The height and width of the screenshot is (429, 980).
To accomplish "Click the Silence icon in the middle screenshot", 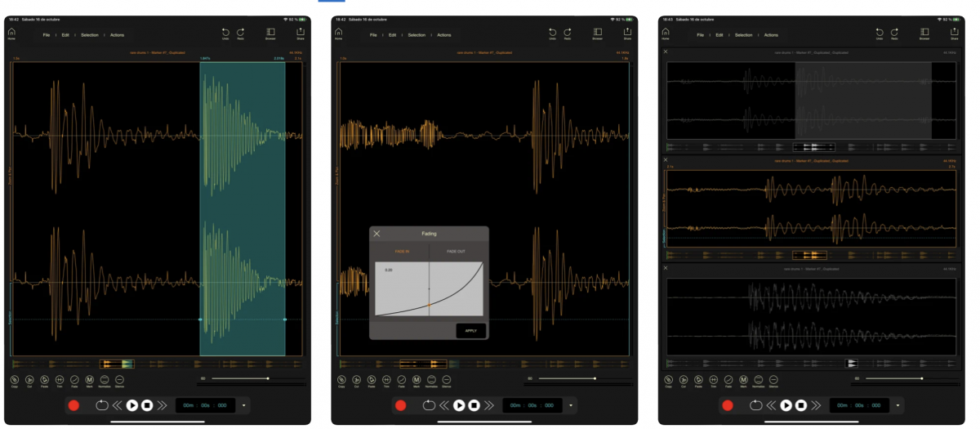I will pos(447,380).
